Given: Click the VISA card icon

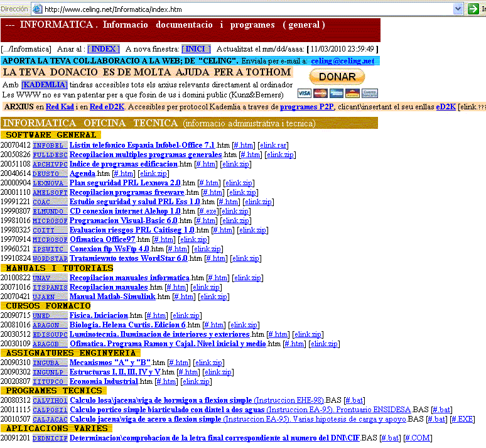Looking at the screenshot, I should pos(305,94).
